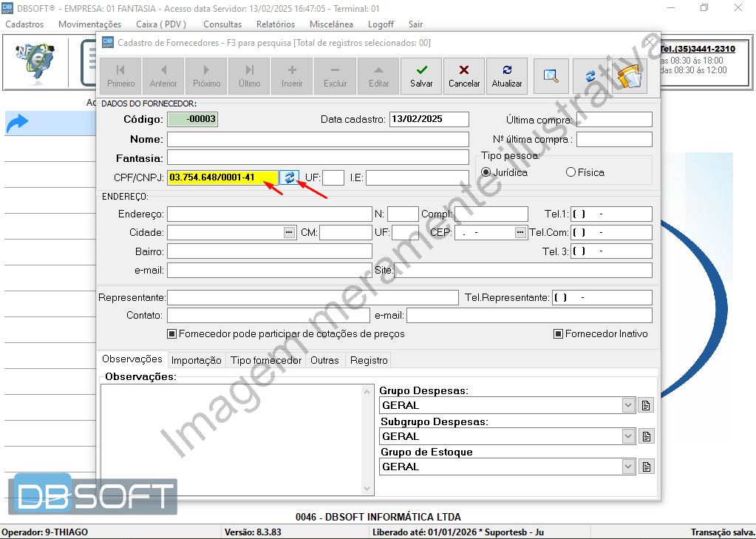The width and height of the screenshot is (756, 539).
Task: Open the Grupo de Estoque dropdown
Action: (628, 467)
